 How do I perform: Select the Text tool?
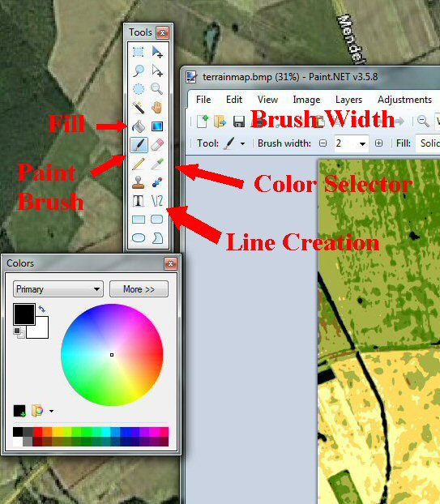139,201
